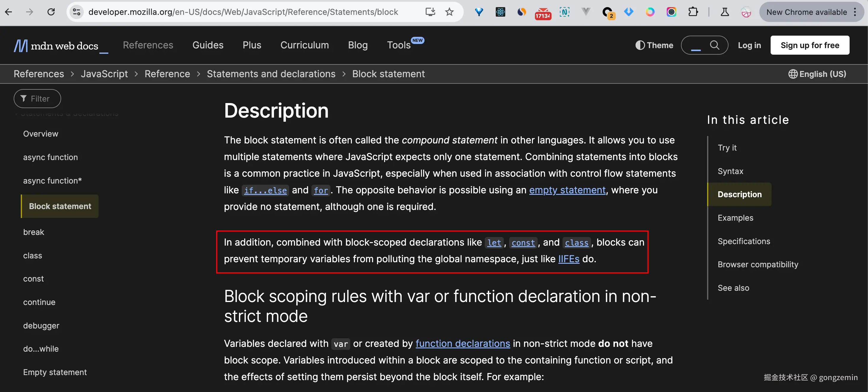Toggle the Theme switcher
The width and height of the screenshot is (868, 392).
tap(654, 45)
